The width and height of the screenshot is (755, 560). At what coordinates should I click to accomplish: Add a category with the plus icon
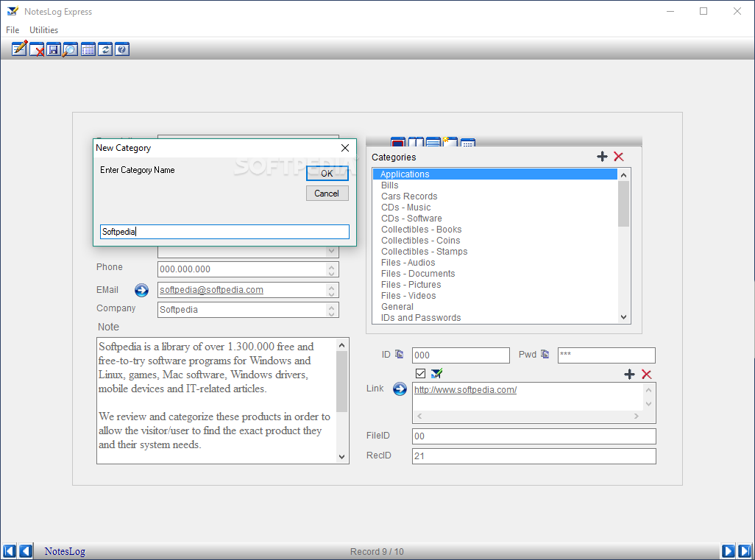(x=602, y=157)
